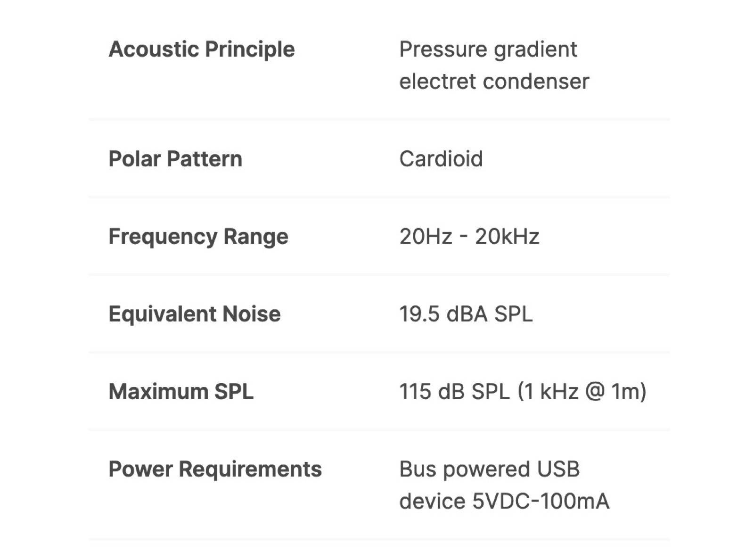
Task: Click the dash between 20Hz and 20kHz
Action: 463,236
